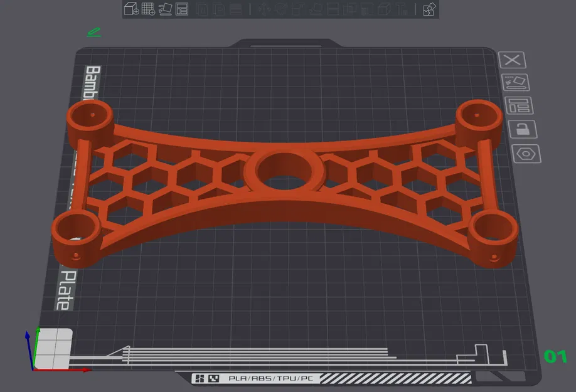The image size is (576, 392).
Task: Open the Variable layer height tool
Action: coord(236,9)
